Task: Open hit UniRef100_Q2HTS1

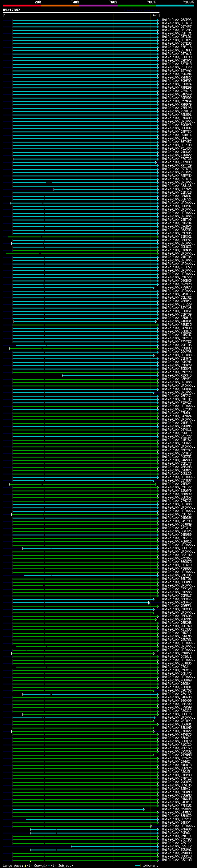Action: [x=176, y=33]
